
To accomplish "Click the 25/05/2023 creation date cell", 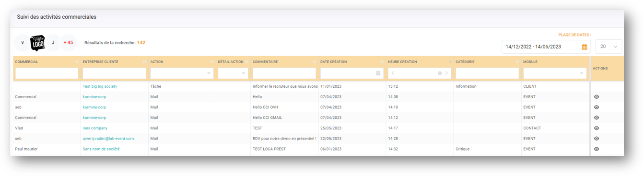I will (x=331, y=128).
